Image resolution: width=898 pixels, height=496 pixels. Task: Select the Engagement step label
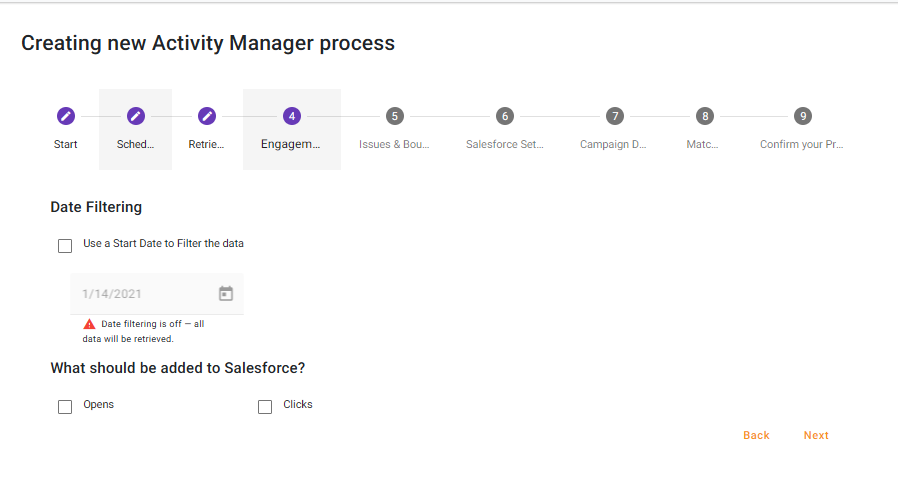click(291, 145)
